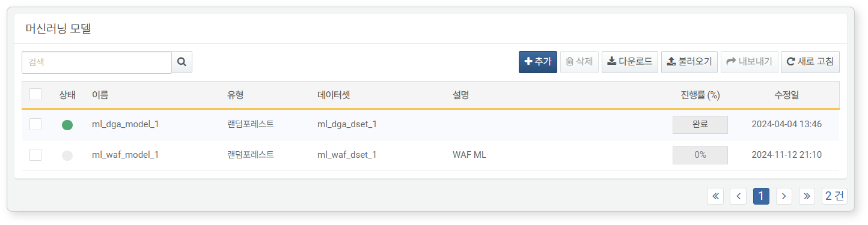This screenshot has width=868, height=225.
Task: Click the 새로 고침 refresh button
Action: tap(810, 62)
